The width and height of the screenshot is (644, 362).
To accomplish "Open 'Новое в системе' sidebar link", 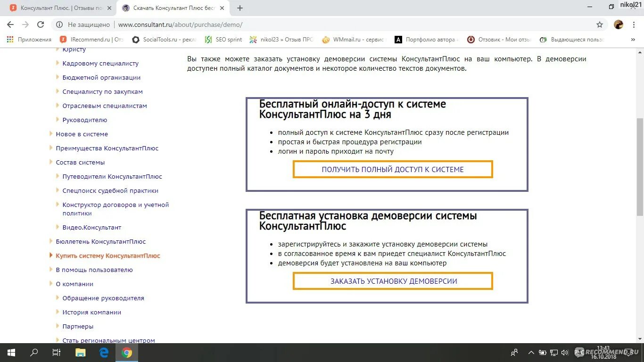I will click(82, 134).
